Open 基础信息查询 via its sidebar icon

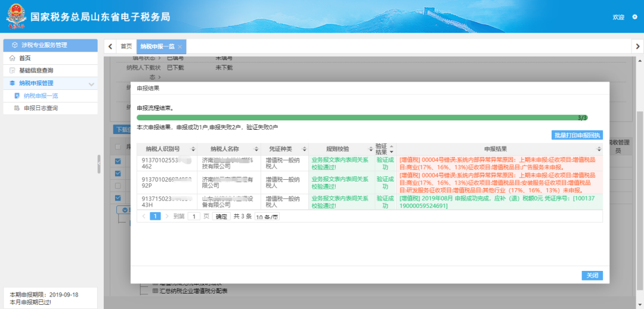pos(12,70)
